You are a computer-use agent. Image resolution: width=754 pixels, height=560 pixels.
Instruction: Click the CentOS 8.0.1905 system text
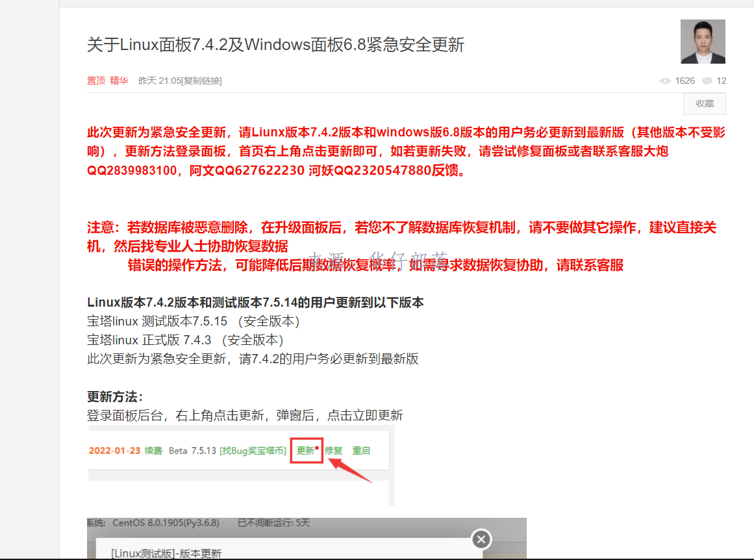point(166,523)
